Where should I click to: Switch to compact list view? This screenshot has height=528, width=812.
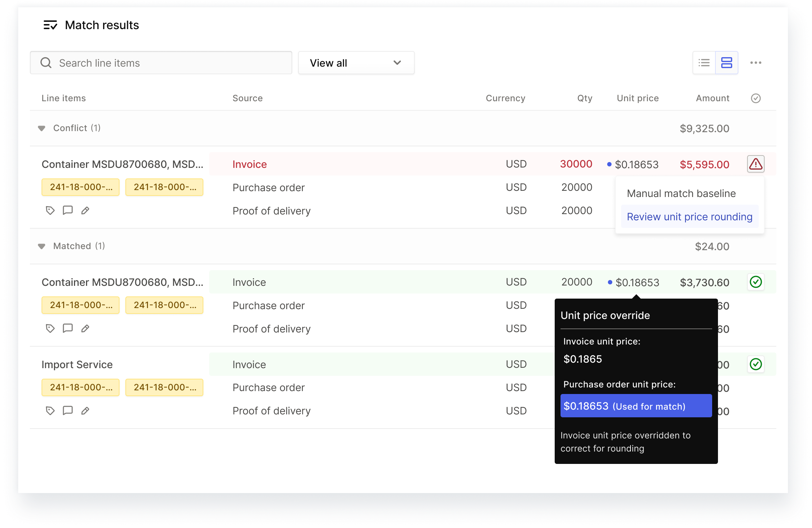[x=704, y=63]
